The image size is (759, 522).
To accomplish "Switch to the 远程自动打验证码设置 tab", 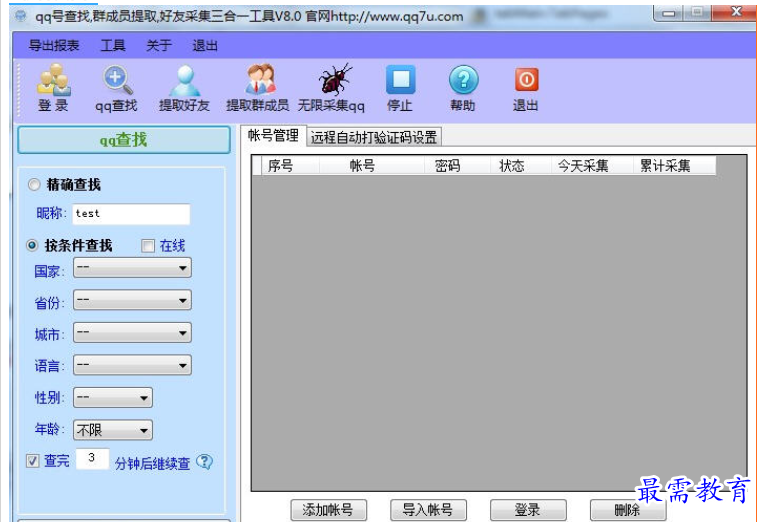I will 374,138.
